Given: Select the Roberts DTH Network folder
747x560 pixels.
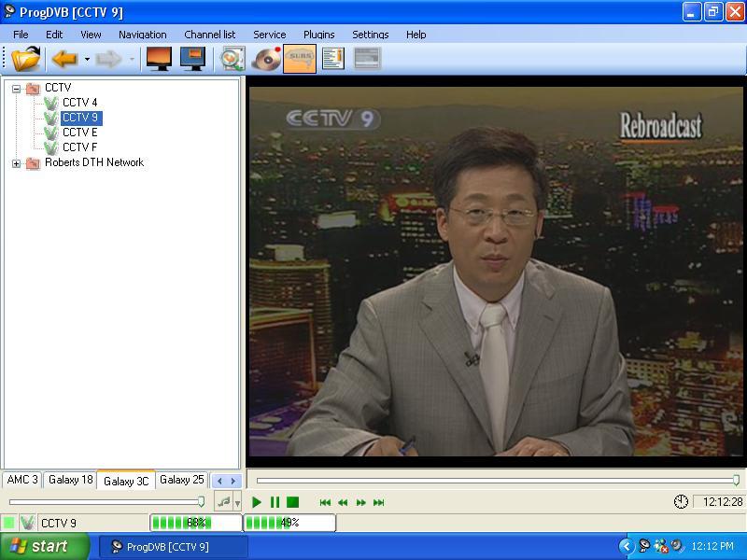Looking at the screenshot, I should coord(94,162).
